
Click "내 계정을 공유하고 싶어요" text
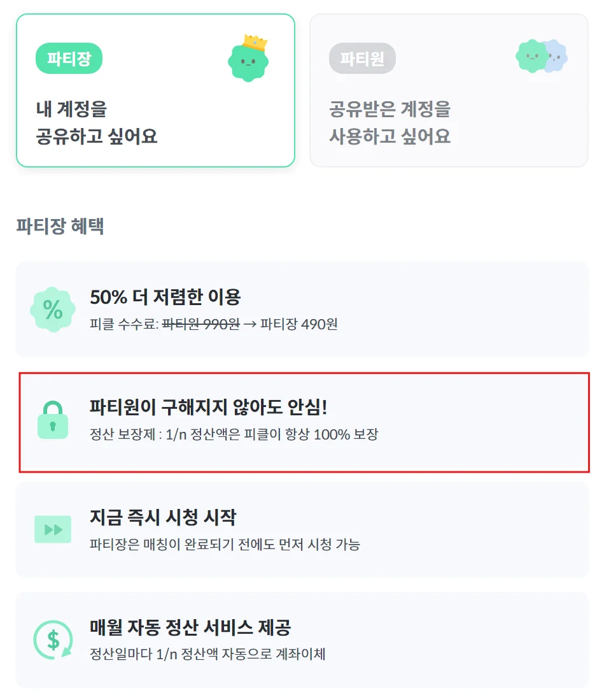pos(97,122)
